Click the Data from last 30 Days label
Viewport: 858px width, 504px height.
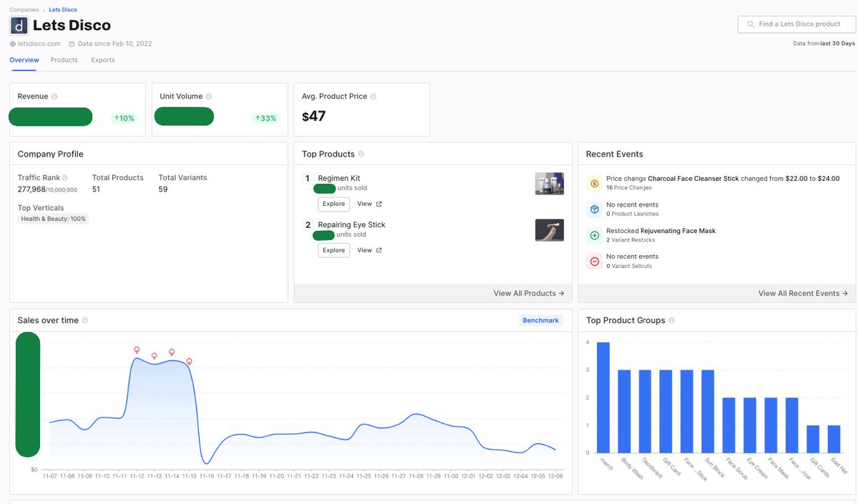tap(824, 44)
